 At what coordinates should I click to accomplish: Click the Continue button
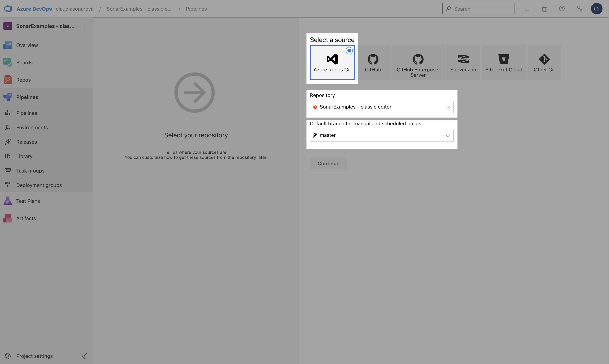328,163
